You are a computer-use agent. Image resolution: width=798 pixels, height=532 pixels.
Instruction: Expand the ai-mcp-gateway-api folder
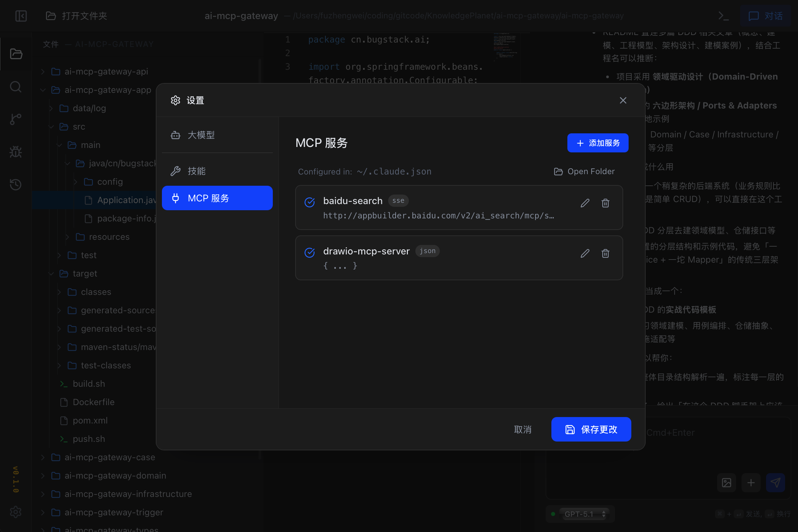[106, 71]
